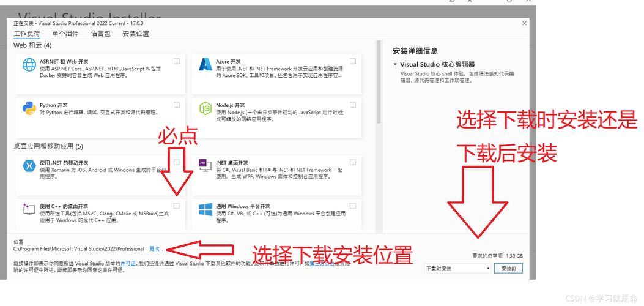Viewport: 644px width, 306px height.
Task: Check the 使用 C++ 的桌面开发 checkbox
Action: [x=177, y=206]
